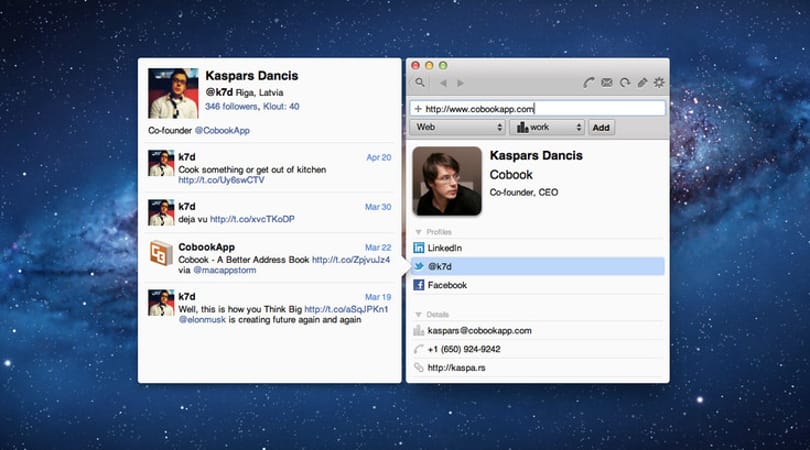
Task: Open the @CobookApp mention link
Action: pos(222,131)
